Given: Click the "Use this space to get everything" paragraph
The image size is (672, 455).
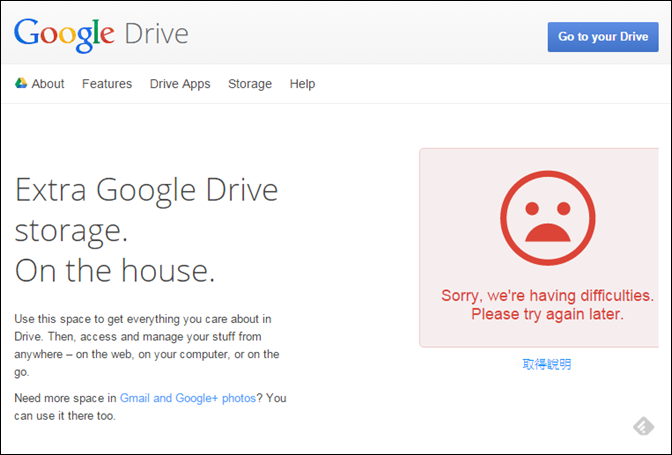Looking at the screenshot, I should (147, 345).
